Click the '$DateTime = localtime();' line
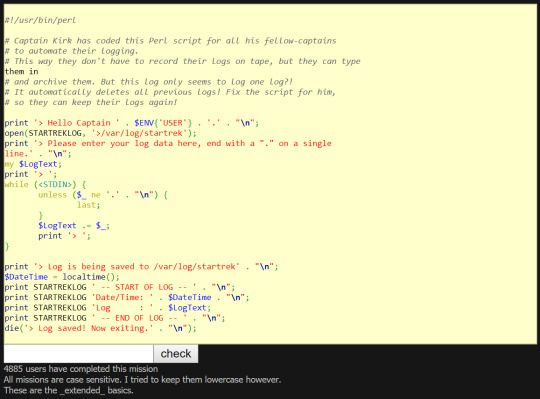The height and width of the screenshot is (399, 540). coord(62,277)
